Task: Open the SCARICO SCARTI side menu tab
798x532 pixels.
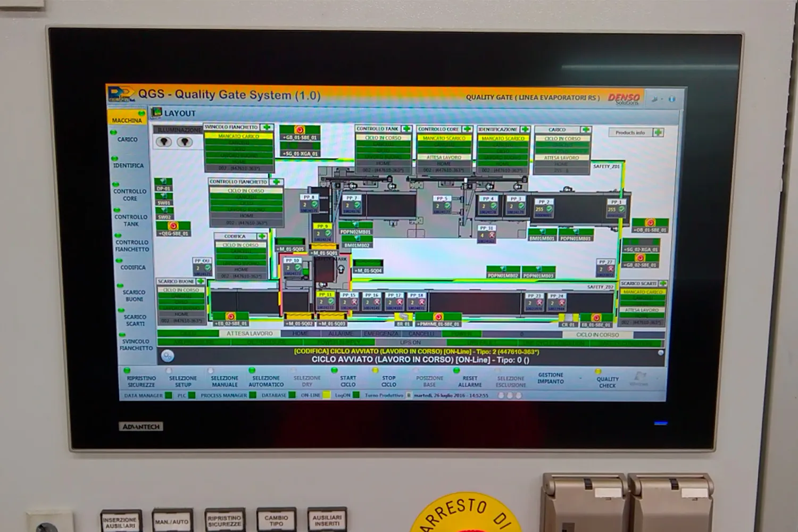Action: click(x=135, y=319)
